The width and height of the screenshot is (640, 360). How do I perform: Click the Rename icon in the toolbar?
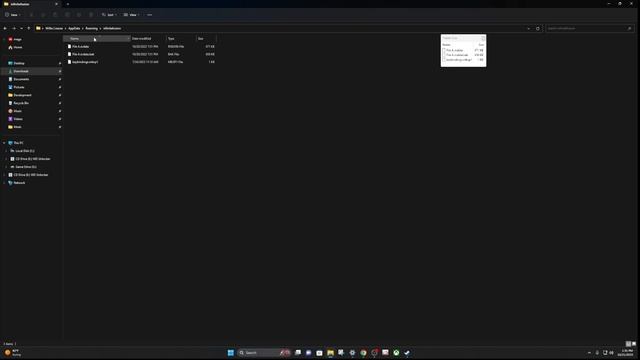pyautogui.click(x=67, y=15)
